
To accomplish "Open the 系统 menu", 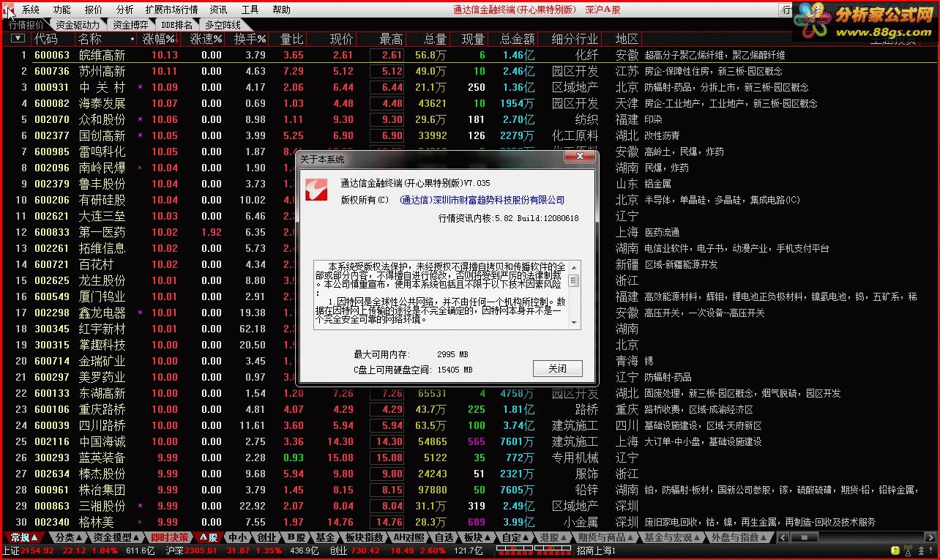I will 31,10.
